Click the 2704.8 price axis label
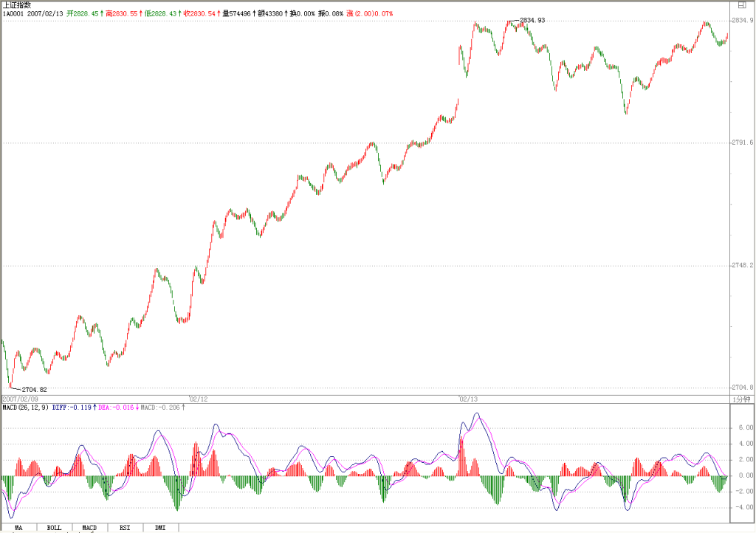Viewport: 756px width, 533px height. (x=742, y=388)
